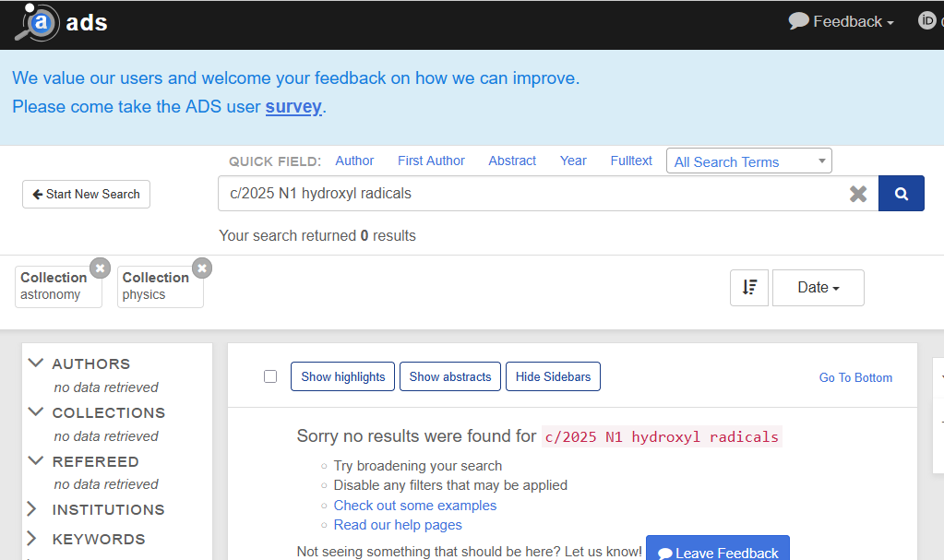
Task: Clear the search query with the X icon
Action: click(x=858, y=194)
